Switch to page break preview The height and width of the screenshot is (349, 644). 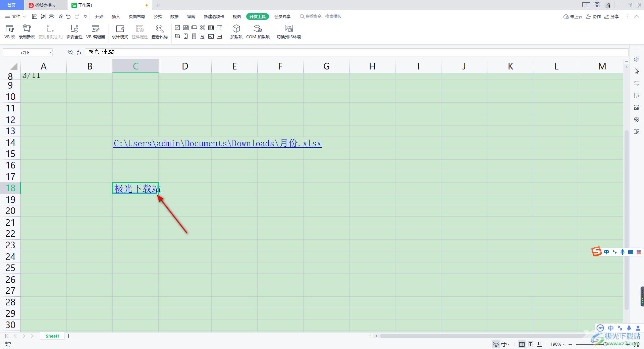pos(539,344)
